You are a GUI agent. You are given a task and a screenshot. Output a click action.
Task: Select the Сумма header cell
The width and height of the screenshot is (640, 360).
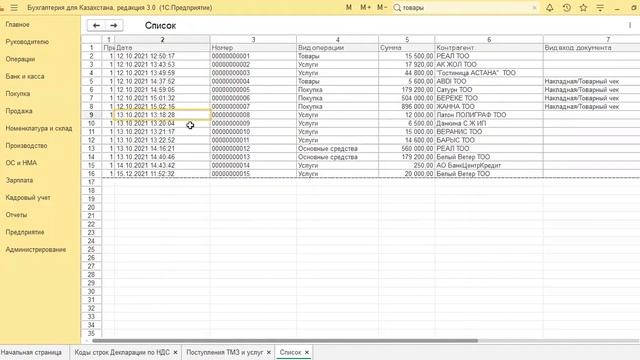[407, 48]
